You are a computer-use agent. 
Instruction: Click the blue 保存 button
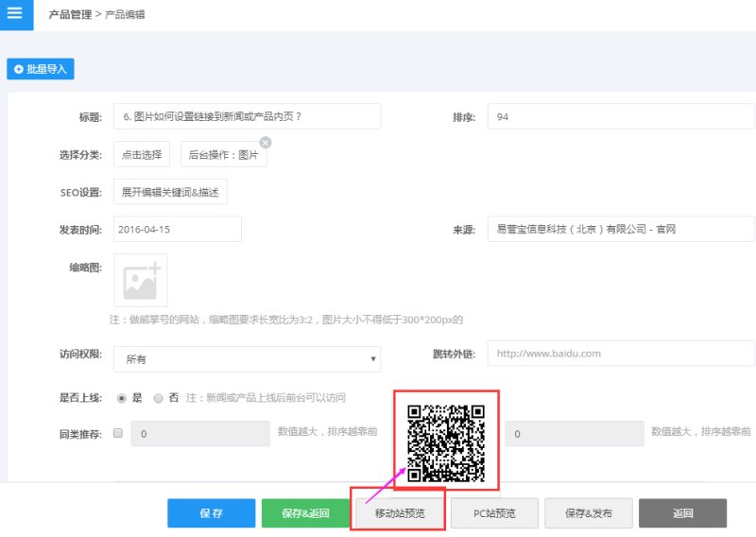[x=211, y=513]
